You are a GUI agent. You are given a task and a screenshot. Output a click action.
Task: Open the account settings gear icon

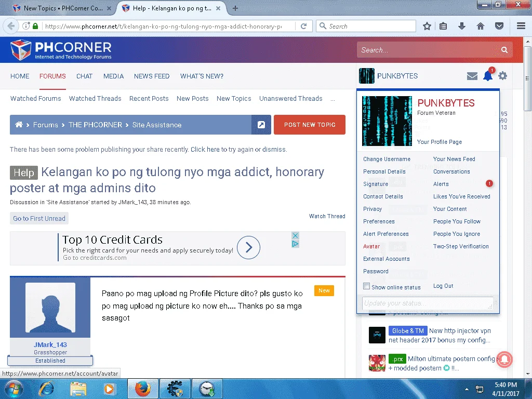pos(502,76)
